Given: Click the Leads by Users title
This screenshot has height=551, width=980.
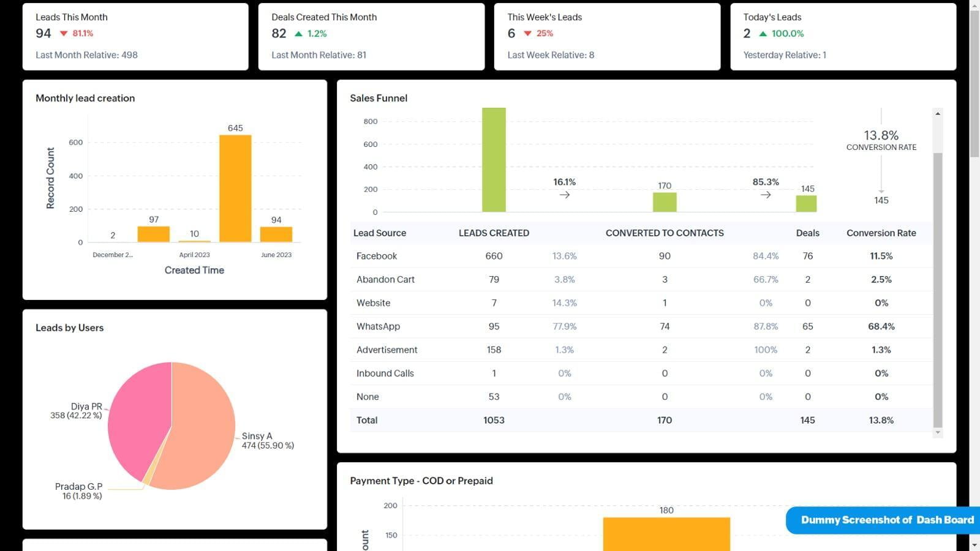Looking at the screenshot, I should (70, 328).
